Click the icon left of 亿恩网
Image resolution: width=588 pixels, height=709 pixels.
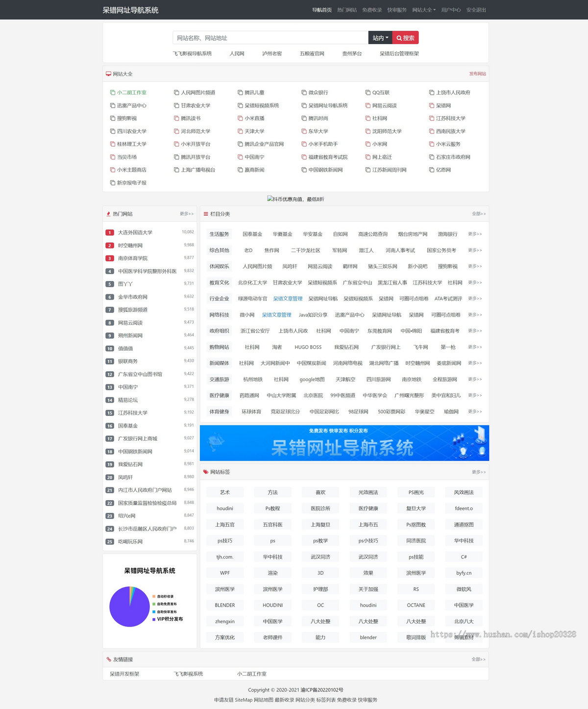pyautogui.click(x=432, y=170)
